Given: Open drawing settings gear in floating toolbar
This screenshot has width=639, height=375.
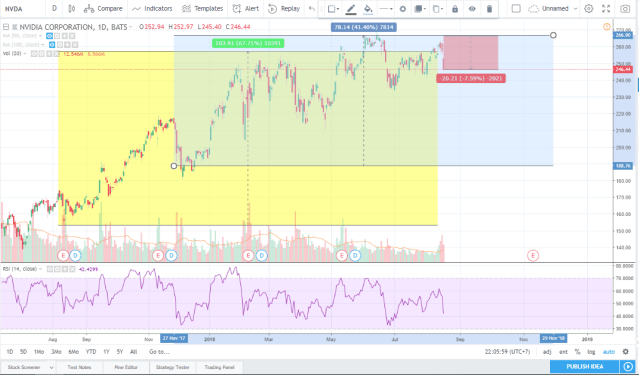Looking at the screenshot, I should 403,9.
